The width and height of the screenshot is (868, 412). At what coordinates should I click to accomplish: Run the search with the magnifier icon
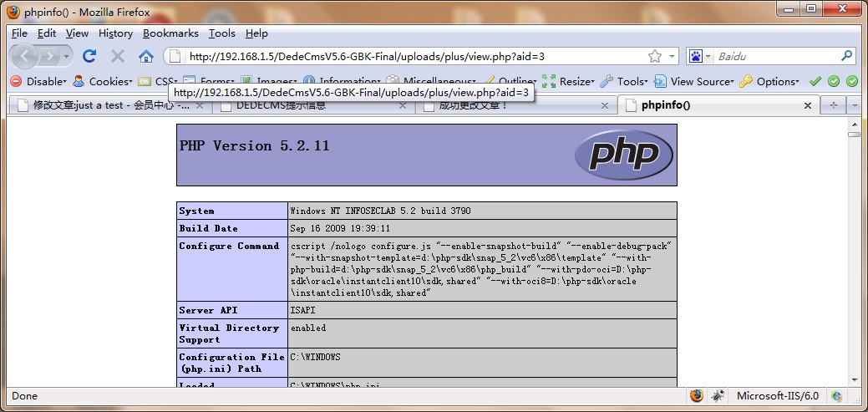tap(847, 56)
